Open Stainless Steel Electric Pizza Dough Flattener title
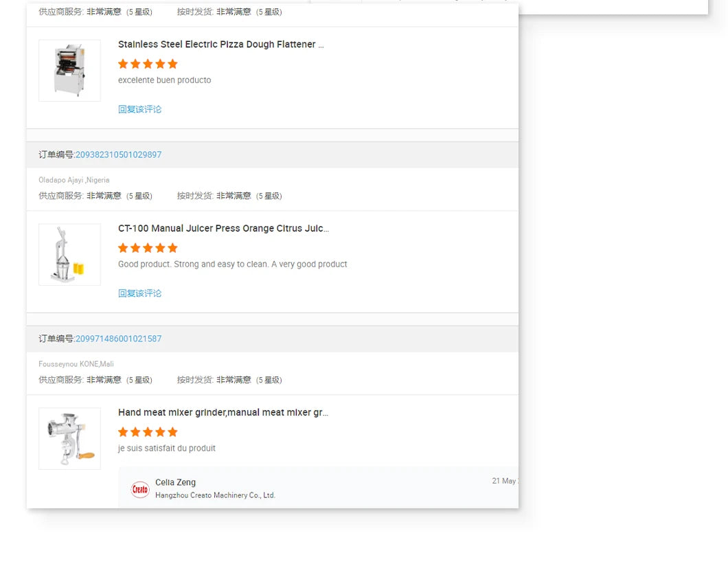This screenshot has width=728, height=577. point(221,44)
